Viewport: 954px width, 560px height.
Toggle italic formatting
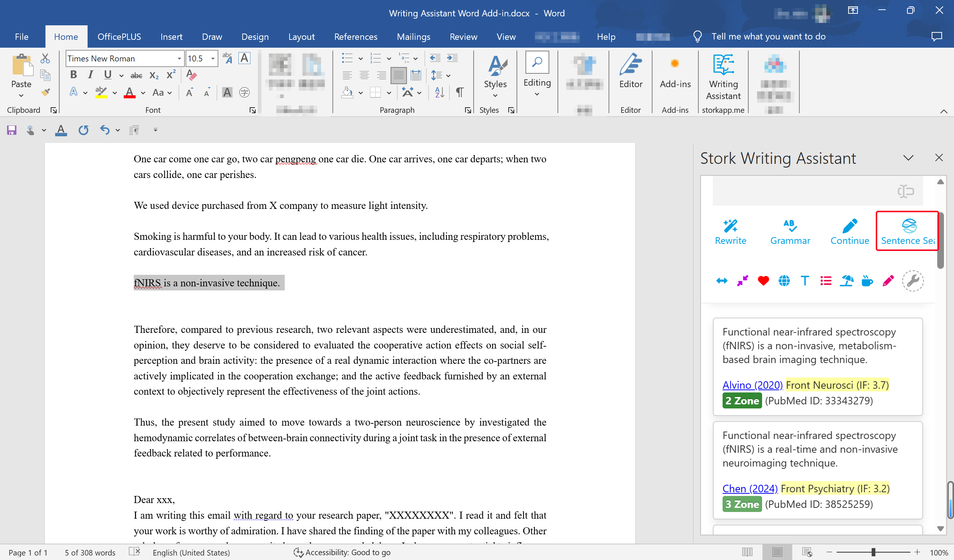[x=90, y=75]
